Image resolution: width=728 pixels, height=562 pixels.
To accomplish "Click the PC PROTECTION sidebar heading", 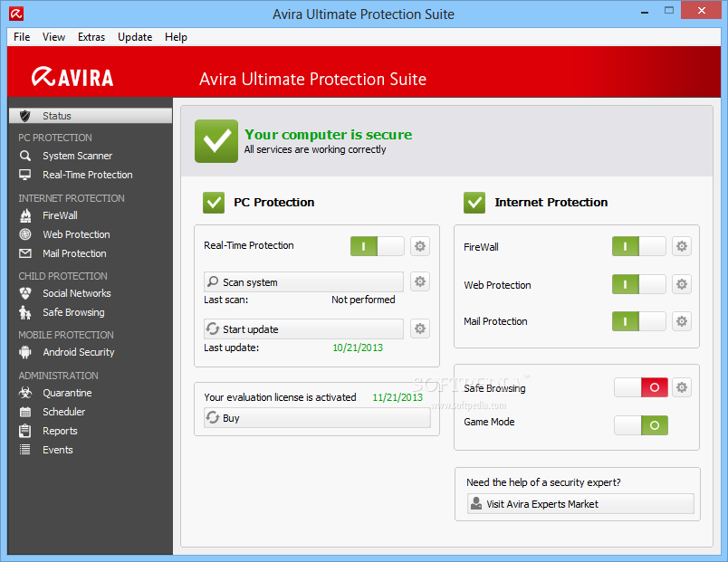I will tap(55, 138).
